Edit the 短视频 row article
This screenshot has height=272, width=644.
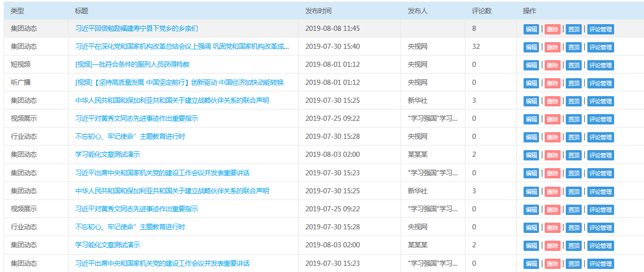(531, 65)
